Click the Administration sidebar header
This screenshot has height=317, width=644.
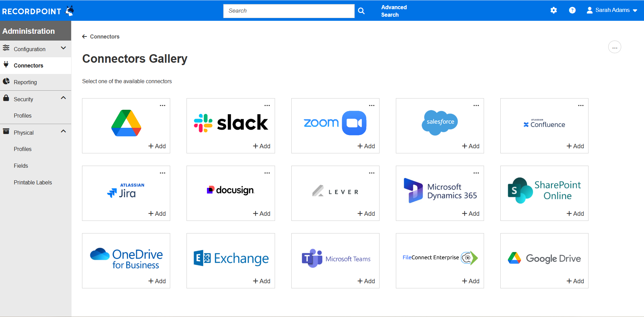pyautogui.click(x=35, y=31)
